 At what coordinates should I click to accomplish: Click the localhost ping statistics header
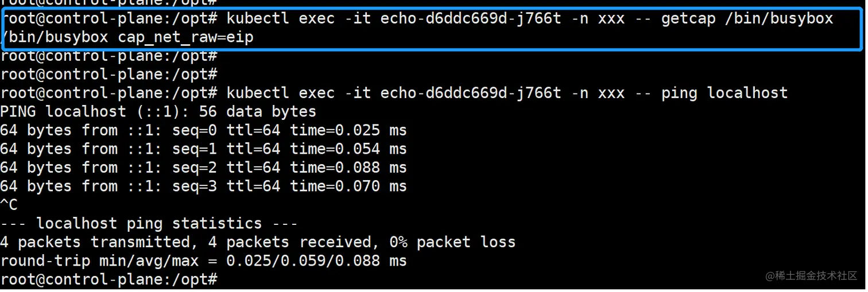coord(149,224)
